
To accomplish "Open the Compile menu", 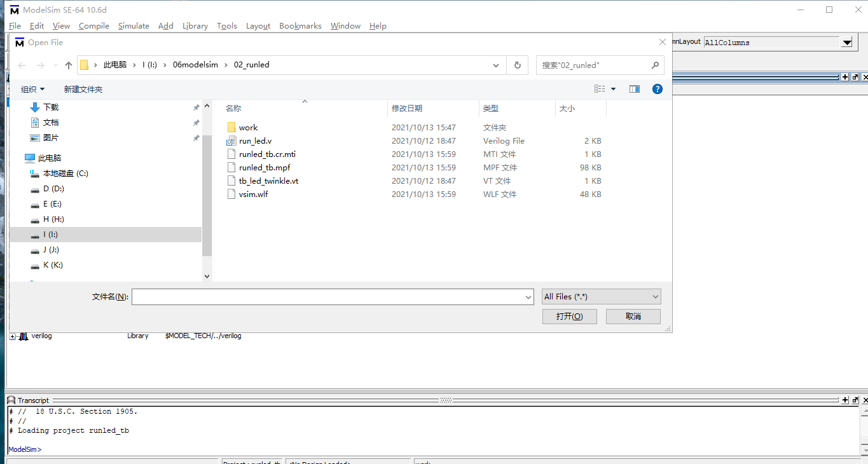I will pos(94,26).
